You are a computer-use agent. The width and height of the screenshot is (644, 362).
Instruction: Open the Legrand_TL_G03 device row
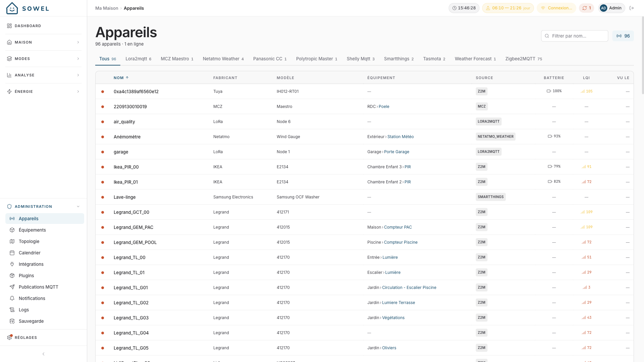[x=364, y=318]
